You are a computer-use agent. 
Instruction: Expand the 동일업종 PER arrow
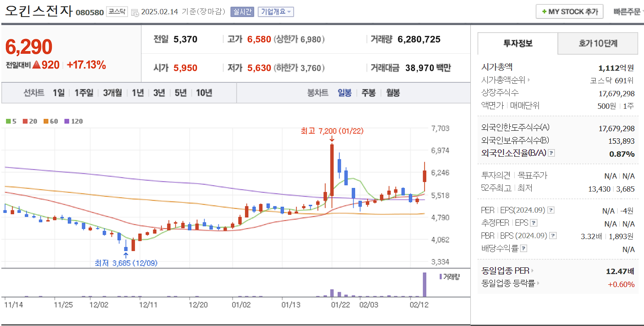[533, 270]
